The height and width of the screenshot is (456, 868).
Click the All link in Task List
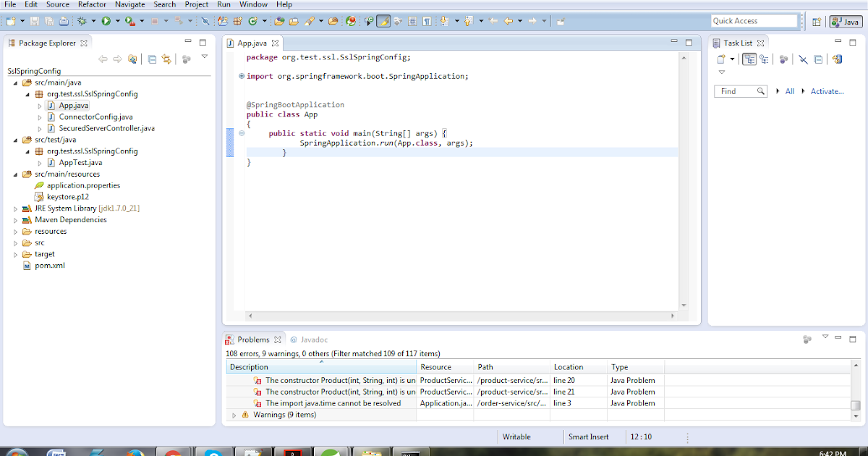tap(790, 91)
